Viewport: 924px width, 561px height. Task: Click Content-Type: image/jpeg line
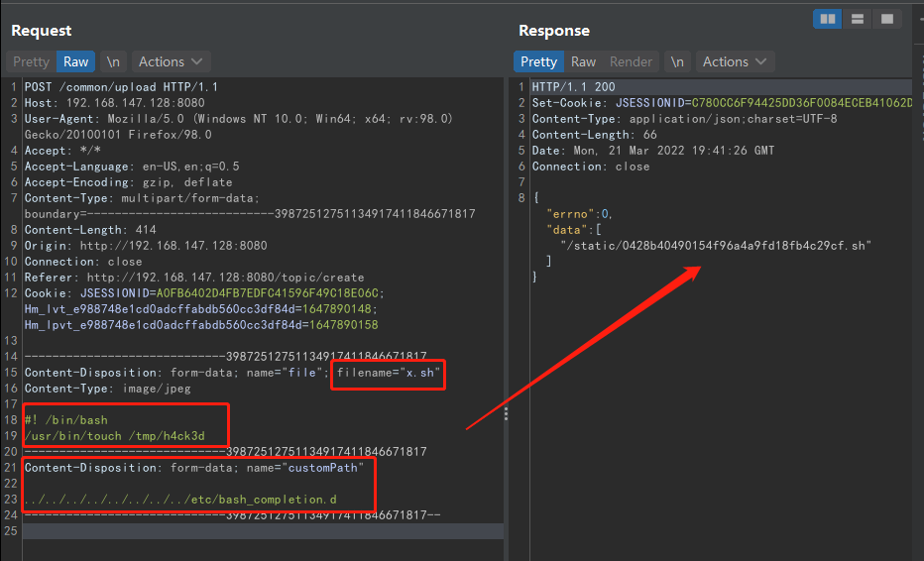pyautogui.click(x=107, y=389)
